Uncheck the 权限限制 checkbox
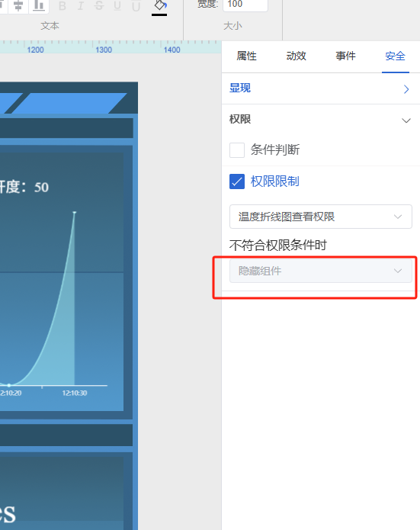 coord(237,181)
